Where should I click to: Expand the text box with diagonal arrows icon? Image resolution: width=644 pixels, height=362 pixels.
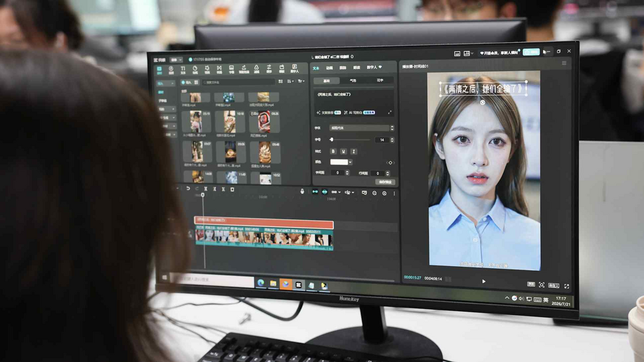(389, 112)
